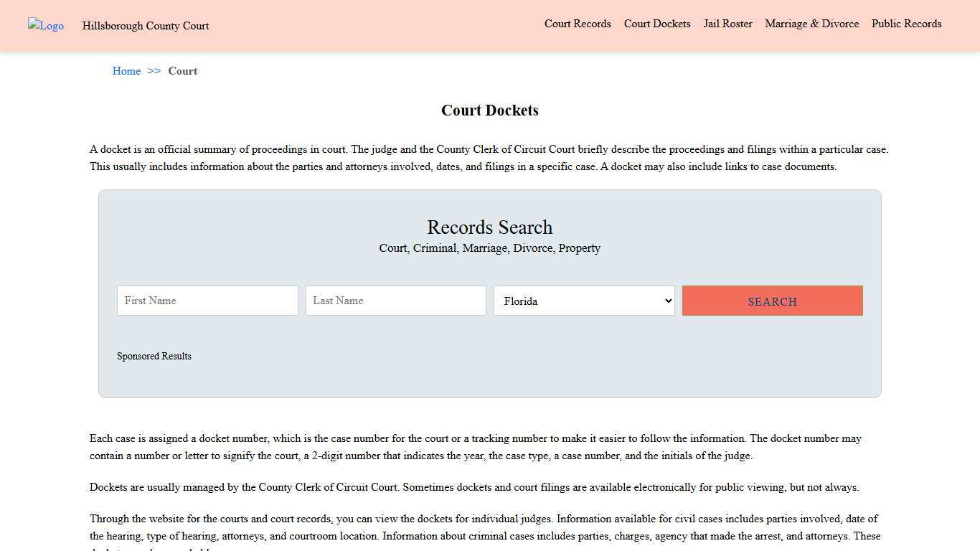Click the Sponsored Results label
Image resolution: width=980 pixels, height=551 pixels.
(x=154, y=356)
